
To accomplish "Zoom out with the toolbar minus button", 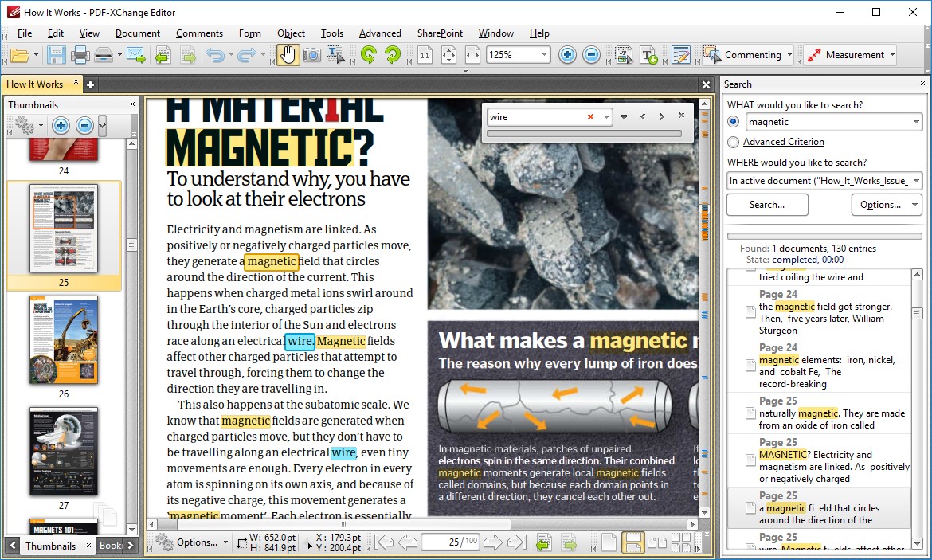I will (591, 55).
